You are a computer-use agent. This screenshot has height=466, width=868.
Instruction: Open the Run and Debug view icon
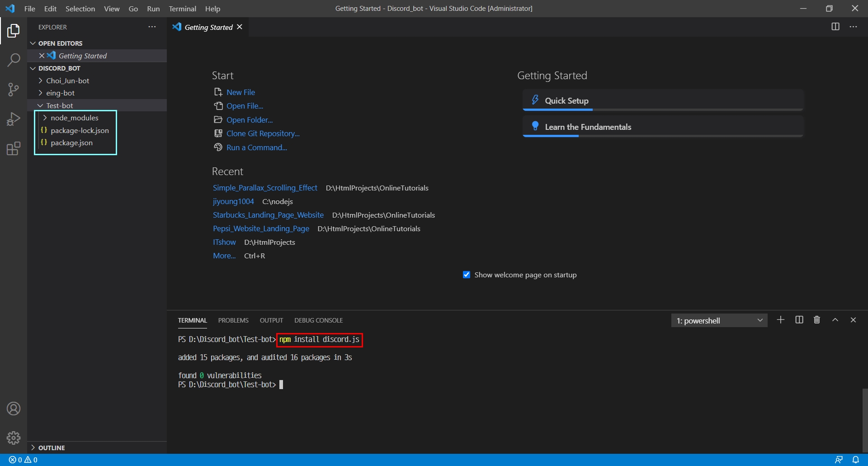pos(14,119)
